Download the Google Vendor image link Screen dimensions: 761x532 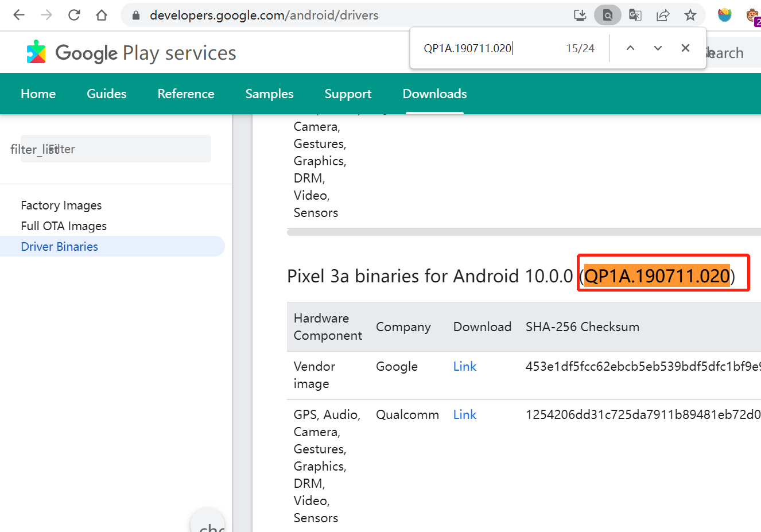pos(464,367)
